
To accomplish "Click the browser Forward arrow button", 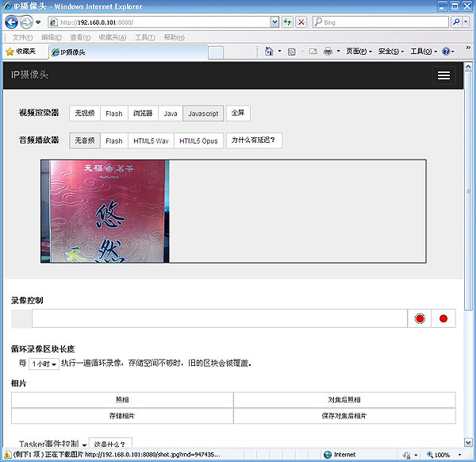I will coord(26,22).
